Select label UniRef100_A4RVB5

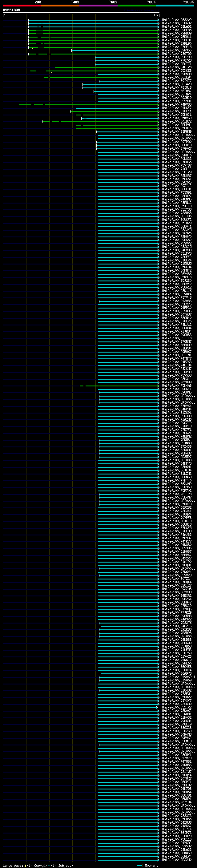click(177, 104)
